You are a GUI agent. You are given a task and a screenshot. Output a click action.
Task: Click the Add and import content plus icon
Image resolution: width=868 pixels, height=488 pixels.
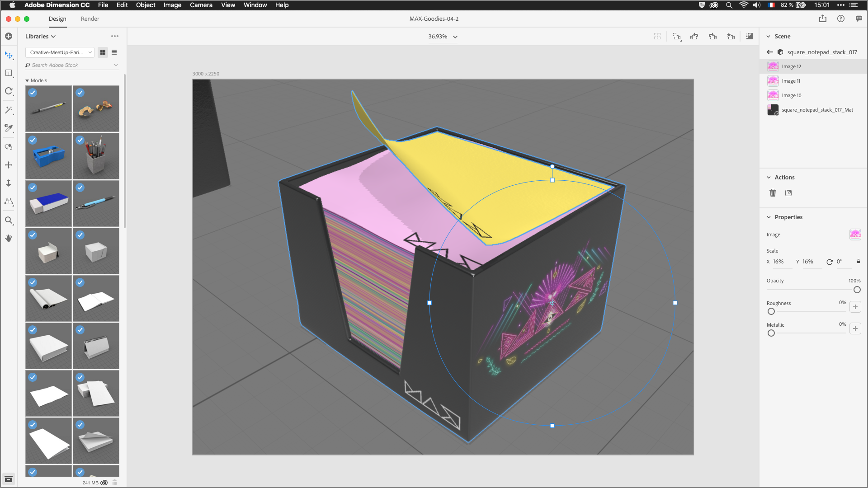(9, 36)
